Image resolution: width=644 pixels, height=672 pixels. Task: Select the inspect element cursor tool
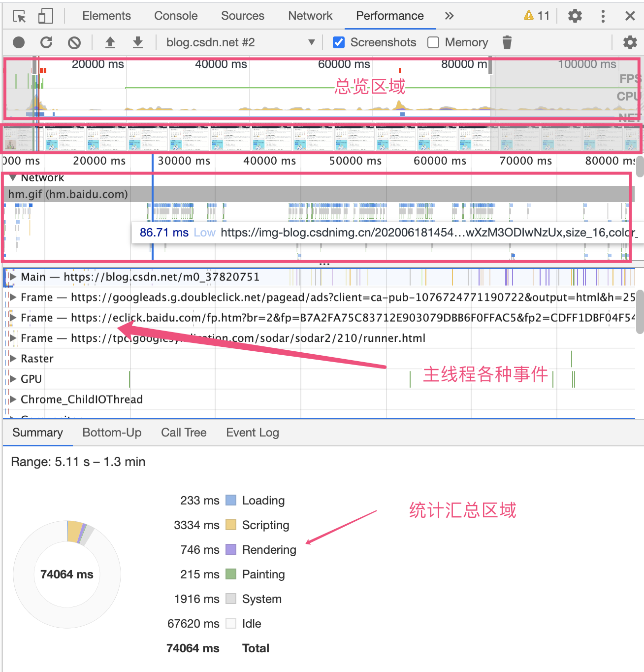19,15
